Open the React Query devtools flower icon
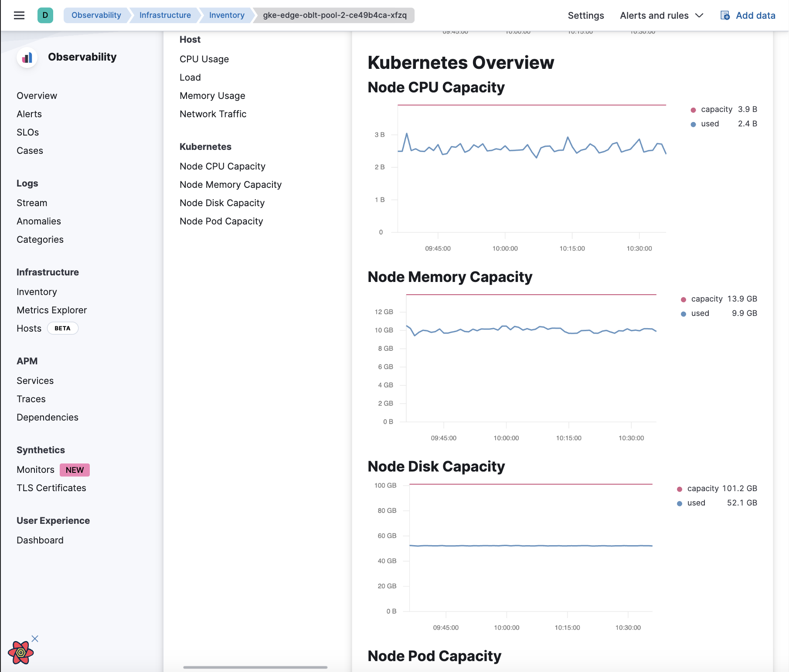This screenshot has height=672, width=789. (20, 652)
